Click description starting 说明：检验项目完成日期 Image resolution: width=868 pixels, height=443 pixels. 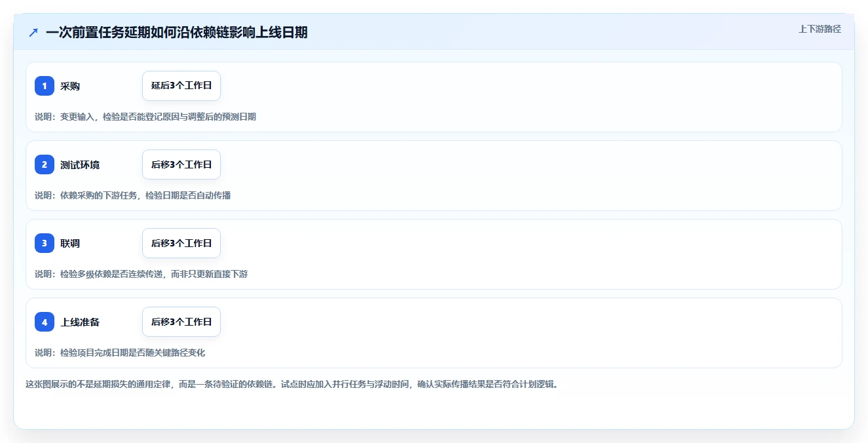[x=120, y=353]
